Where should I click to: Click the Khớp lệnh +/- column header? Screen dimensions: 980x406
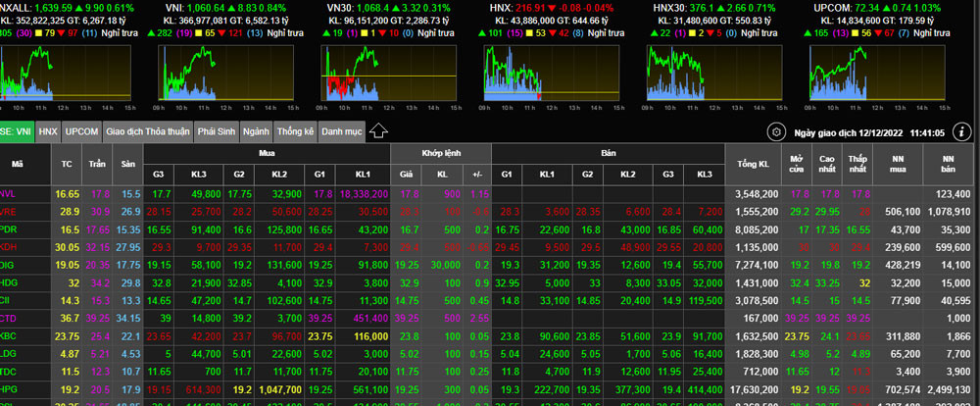[479, 174]
